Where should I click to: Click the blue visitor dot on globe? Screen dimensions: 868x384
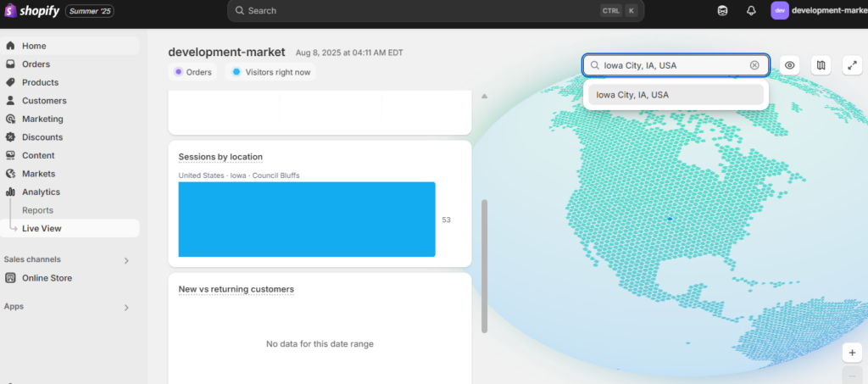[x=670, y=219]
